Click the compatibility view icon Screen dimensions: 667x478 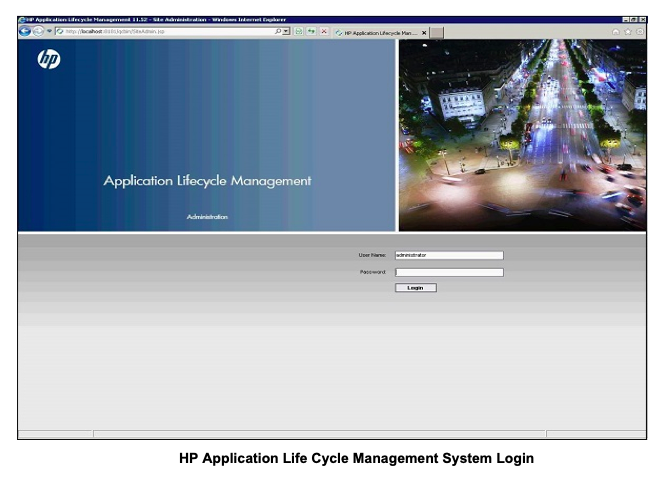[x=299, y=31]
